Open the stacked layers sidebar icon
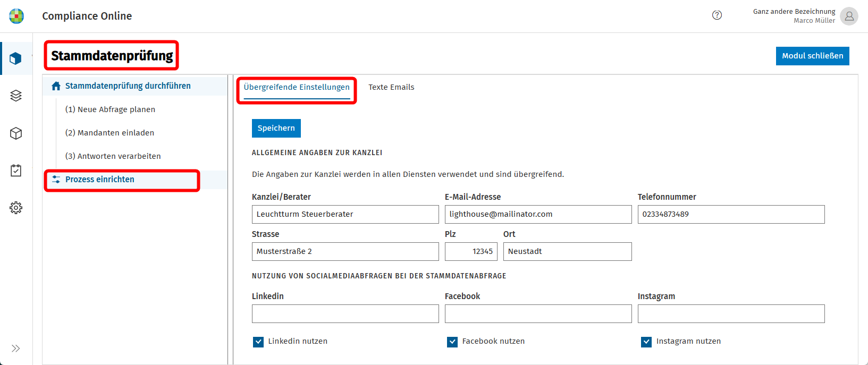 pyautogui.click(x=16, y=96)
